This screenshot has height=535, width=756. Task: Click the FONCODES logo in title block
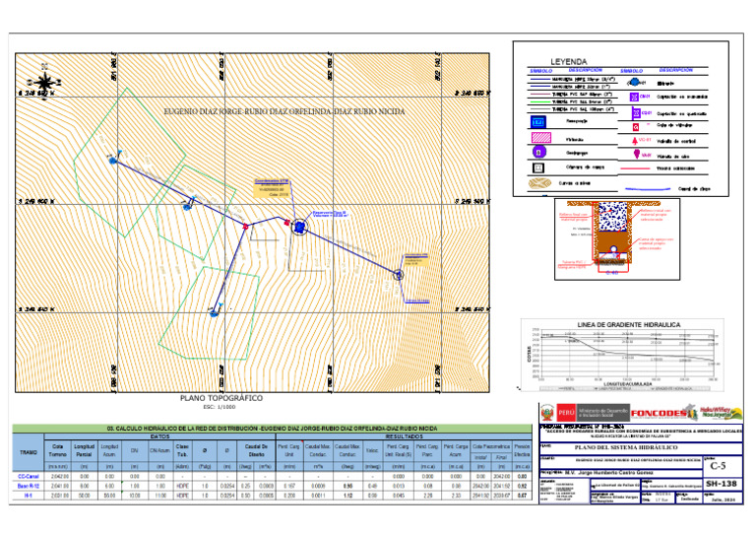(659, 414)
